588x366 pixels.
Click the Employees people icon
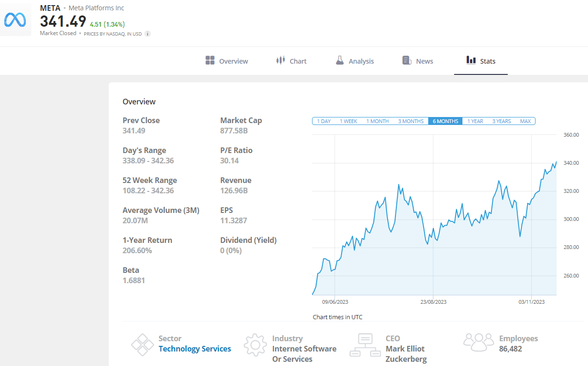[479, 343]
